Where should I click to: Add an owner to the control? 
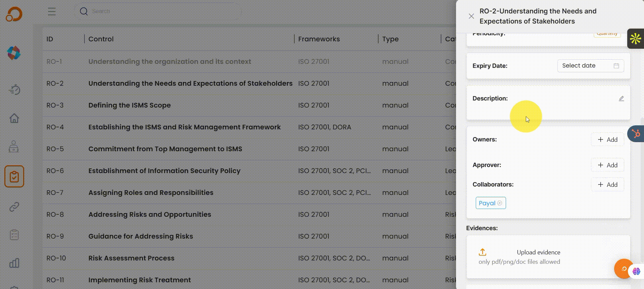pos(607,139)
